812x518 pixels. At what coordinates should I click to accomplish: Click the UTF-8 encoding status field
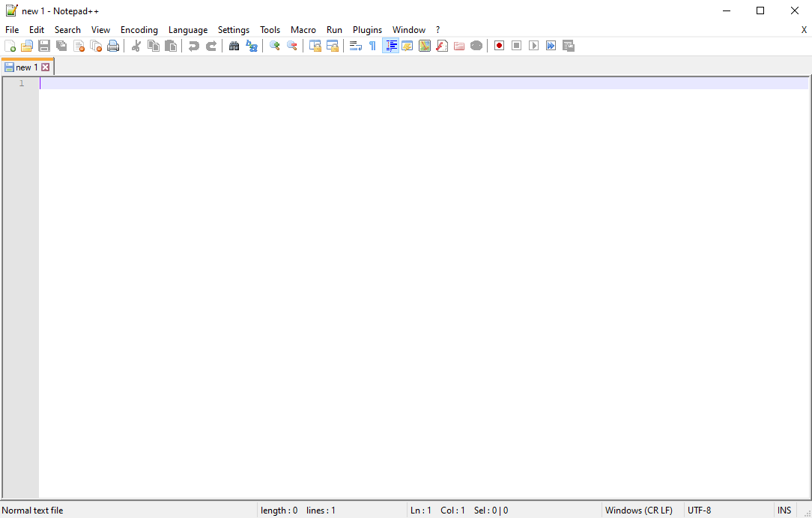pyautogui.click(x=729, y=511)
